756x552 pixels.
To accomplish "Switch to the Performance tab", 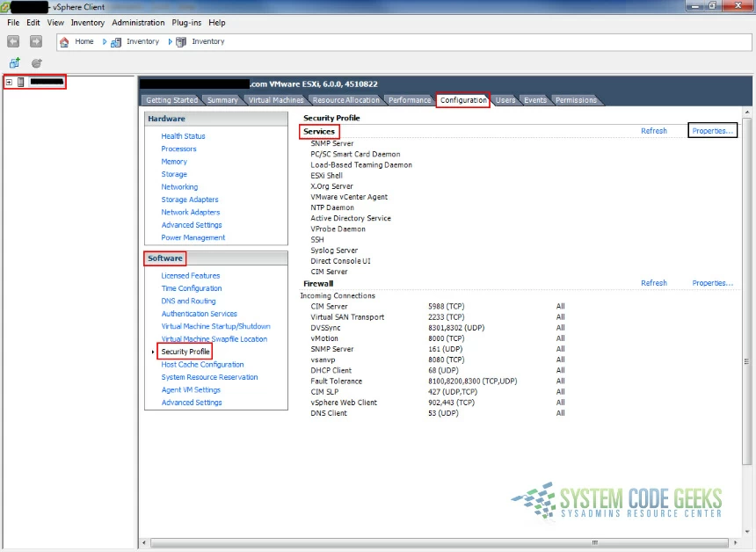I will click(410, 100).
